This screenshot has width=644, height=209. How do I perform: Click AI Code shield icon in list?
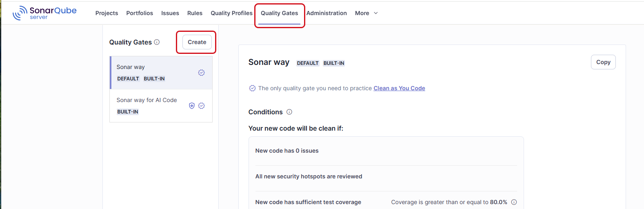[192, 106]
